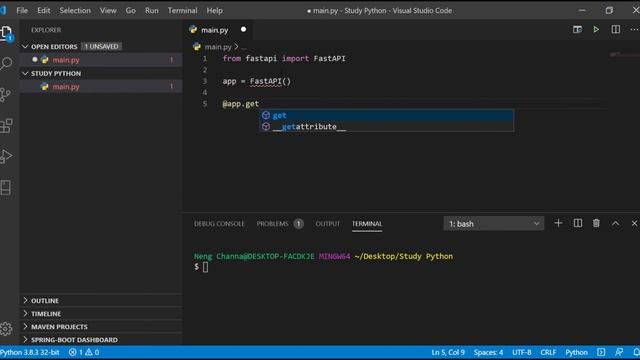The width and height of the screenshot is (640, 360).
Task: Open Source Control view in activity bar
Action: pyautogui.click(x=6, y=94)
